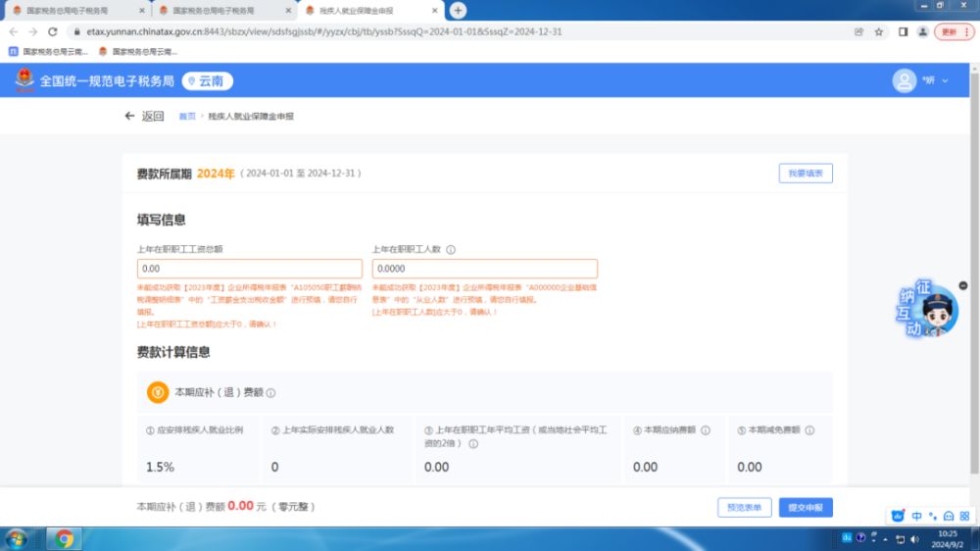Image resolution: width=980 pixels, height=551 pixels.
Task: Click the 预览表单 button
Action: point(744,507)
